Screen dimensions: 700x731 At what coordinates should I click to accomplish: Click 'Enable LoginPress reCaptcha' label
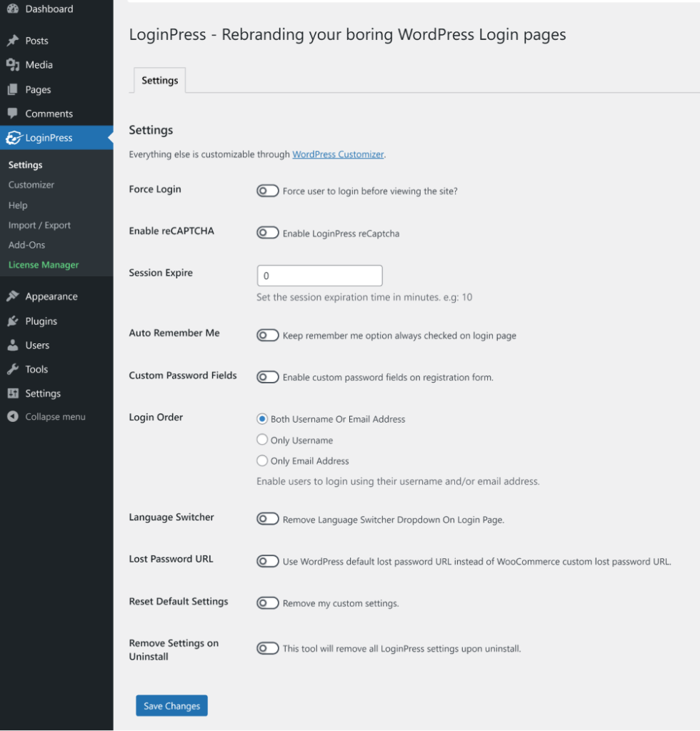(x=341, y=233)
